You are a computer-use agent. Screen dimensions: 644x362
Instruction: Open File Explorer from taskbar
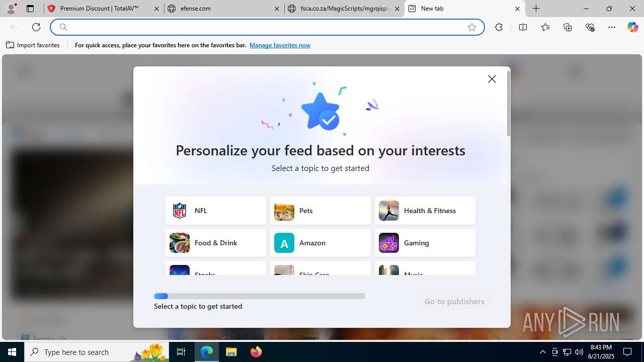click(231, 352)
